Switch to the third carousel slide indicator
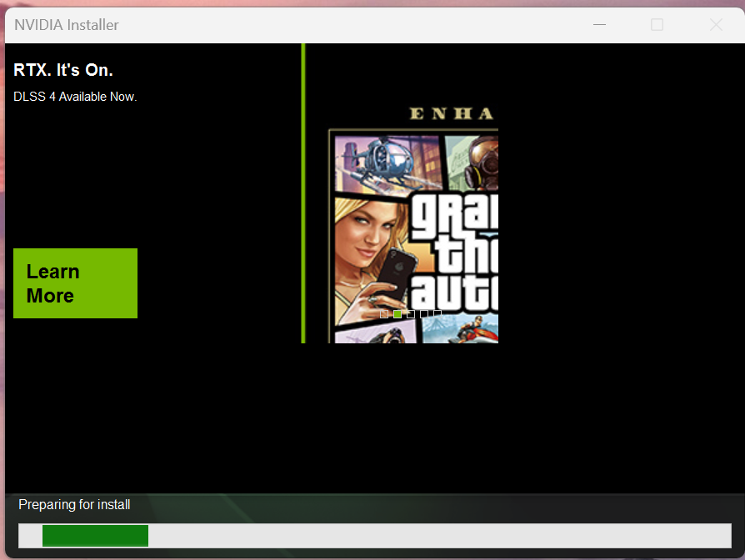Image resolution: width=745 pixels, height=560 pixels. point(411,314)
